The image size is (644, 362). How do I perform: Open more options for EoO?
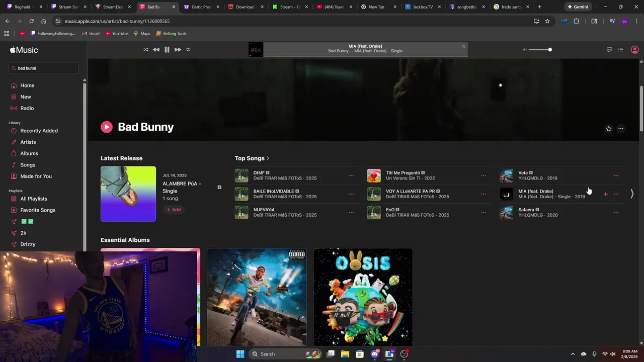[484, 213]
